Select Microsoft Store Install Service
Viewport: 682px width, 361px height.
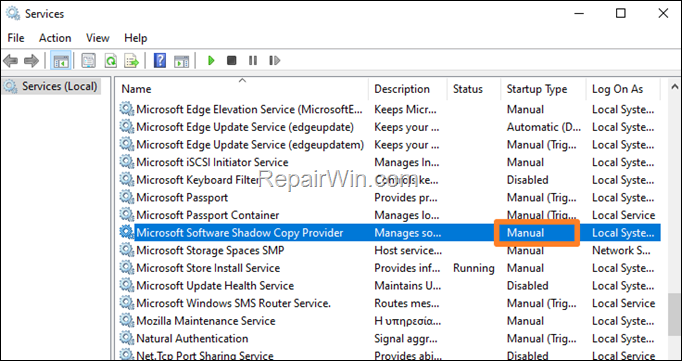coord(208,268)
